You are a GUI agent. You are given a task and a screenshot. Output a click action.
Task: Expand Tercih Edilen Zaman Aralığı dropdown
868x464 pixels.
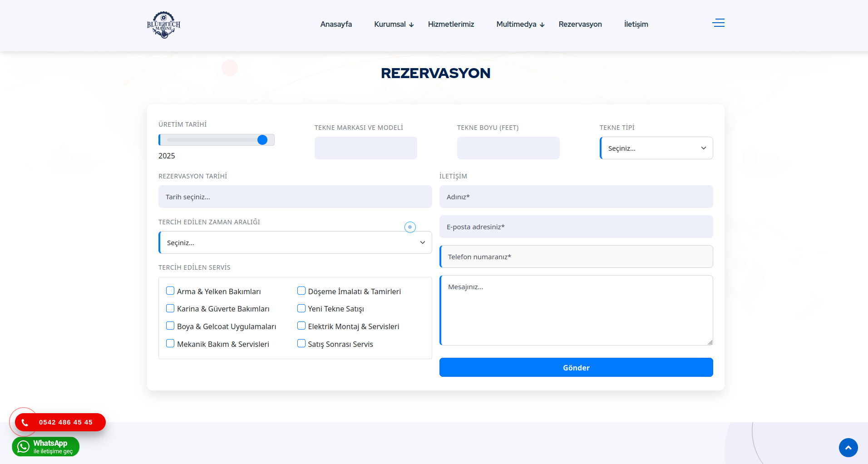[x=295, y=243]
